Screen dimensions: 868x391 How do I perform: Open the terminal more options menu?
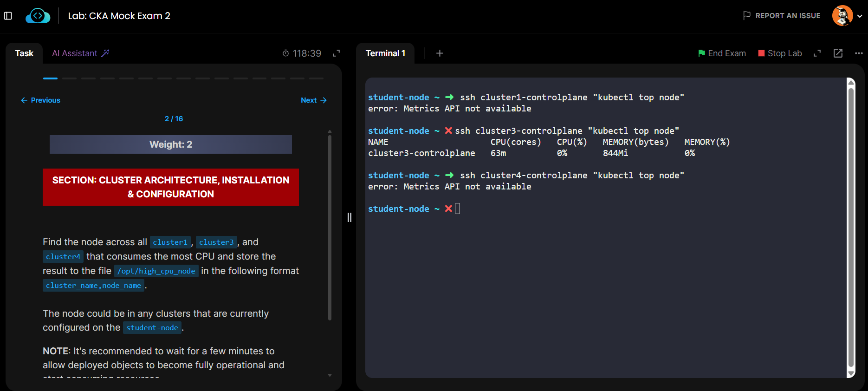coord(859,53)
